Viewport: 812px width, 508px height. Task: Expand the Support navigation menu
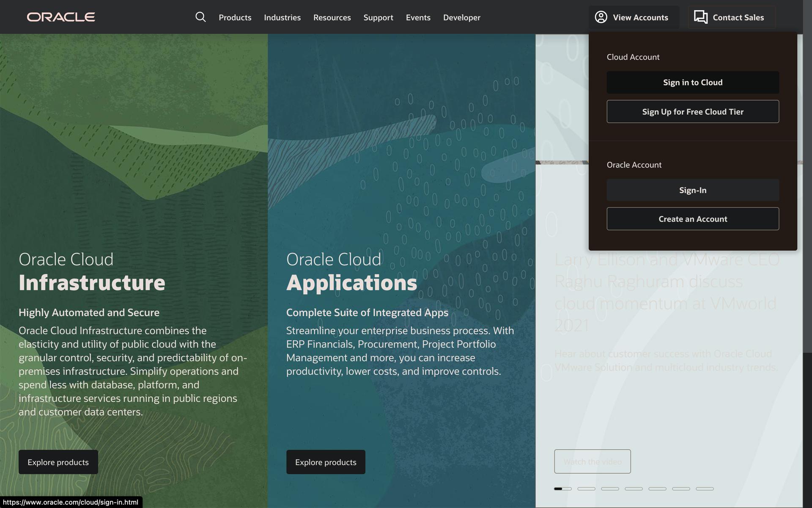pyautogui.click(x=378, y=17)
